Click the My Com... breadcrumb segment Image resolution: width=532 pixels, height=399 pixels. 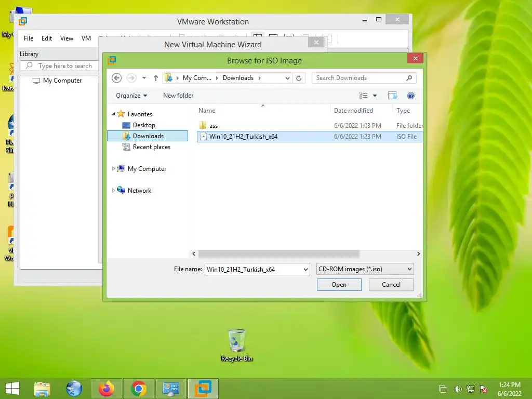click(197, 78)
